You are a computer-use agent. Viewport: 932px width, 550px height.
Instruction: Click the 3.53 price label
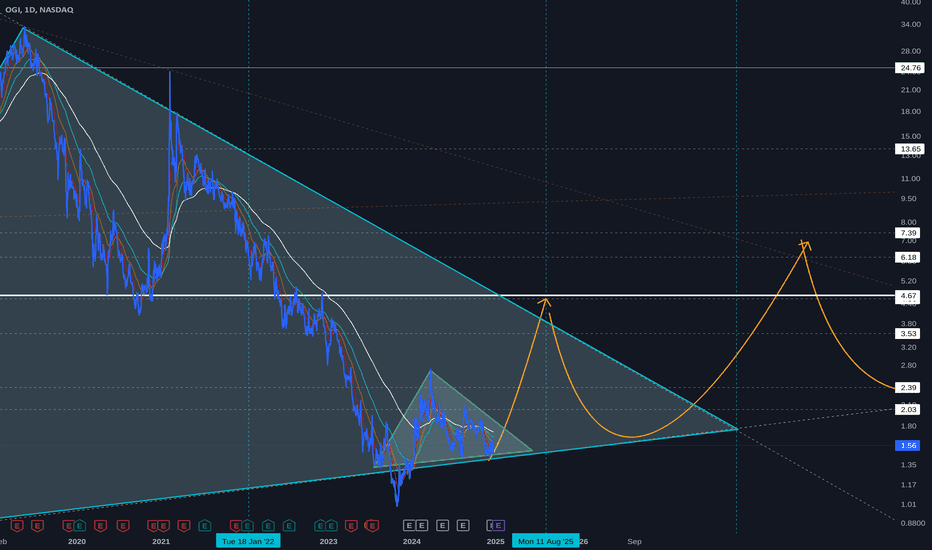point(908,334)
